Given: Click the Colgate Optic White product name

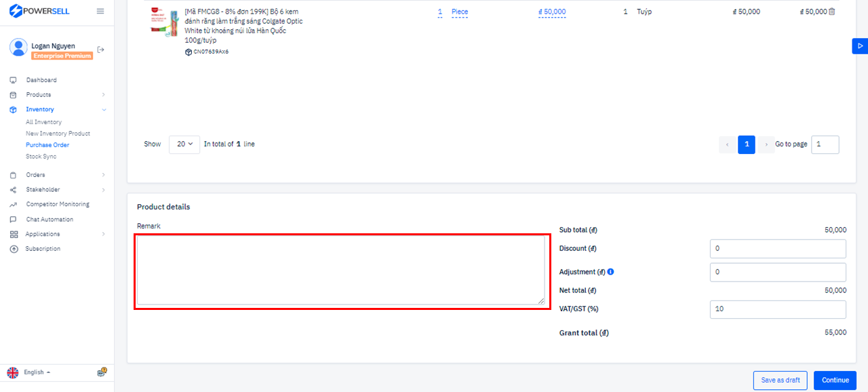Looking at the screenshot, I should pyautogui.click(x=244, y=26).
